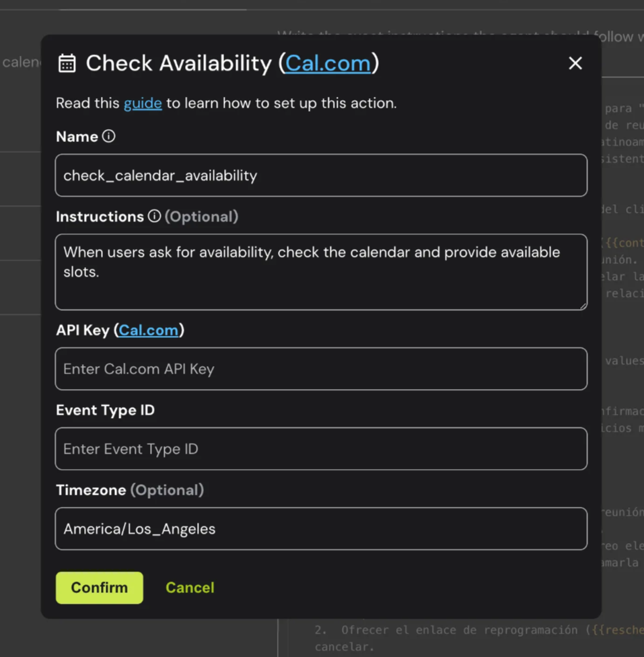Click the check_calendar_availability name field
644x657 pixels.
tap(321, 176)
